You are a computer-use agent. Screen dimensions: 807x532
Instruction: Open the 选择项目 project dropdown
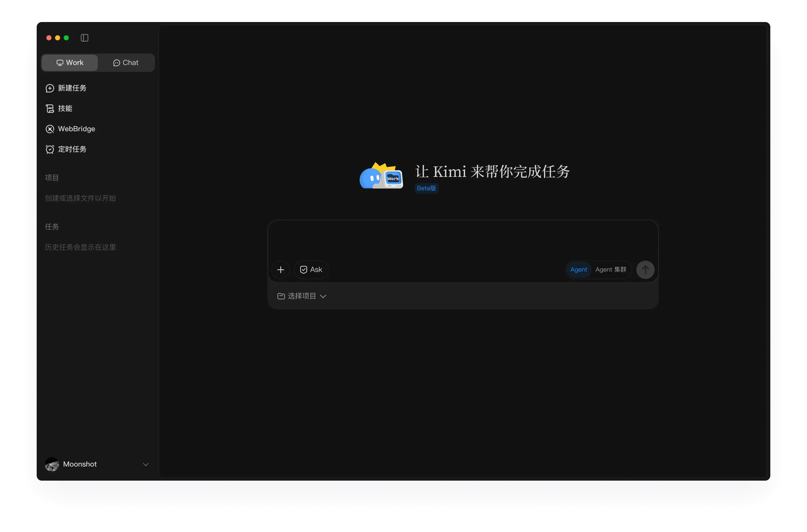pos(302,296)
